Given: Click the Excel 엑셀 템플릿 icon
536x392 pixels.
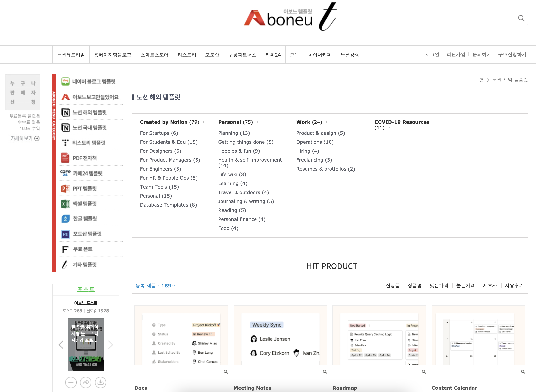Looking at the screenshot, I should pos(65,204).
